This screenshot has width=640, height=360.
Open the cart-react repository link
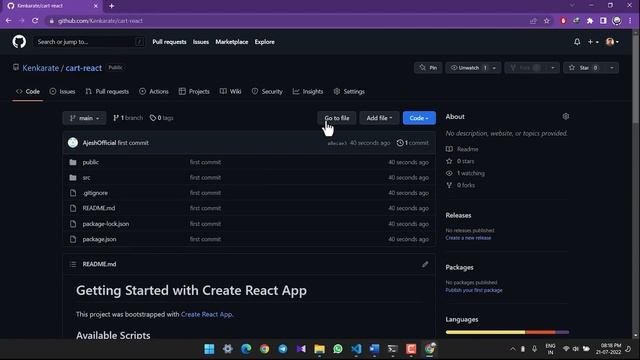(84, 68)
